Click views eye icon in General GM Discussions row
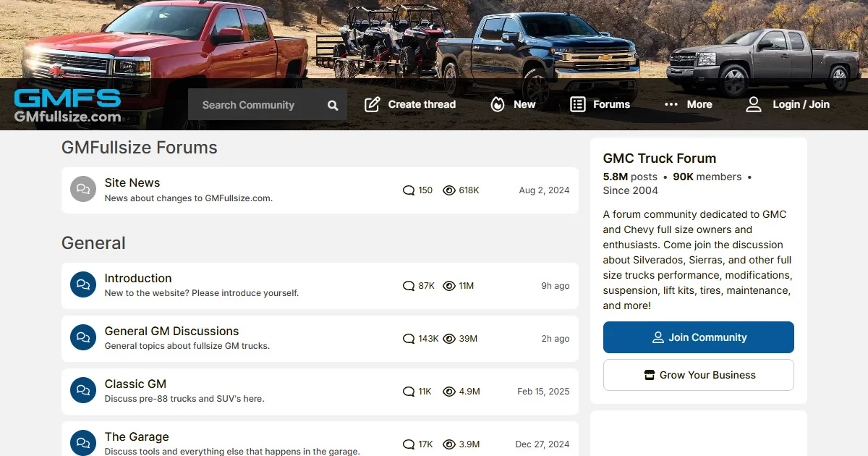Screen dimensions: 868x456 (x=449, y=339)
